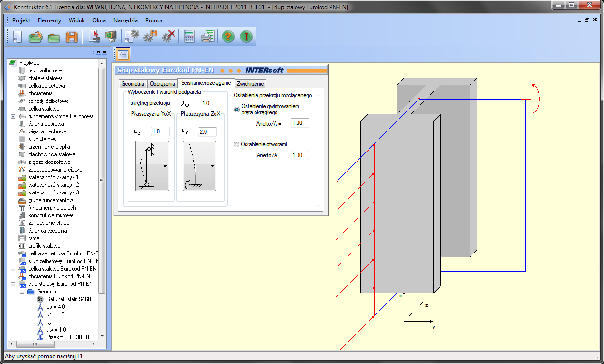Click the tree's scroll-left arrow button

pyautogui.click(x=10, y=344)
